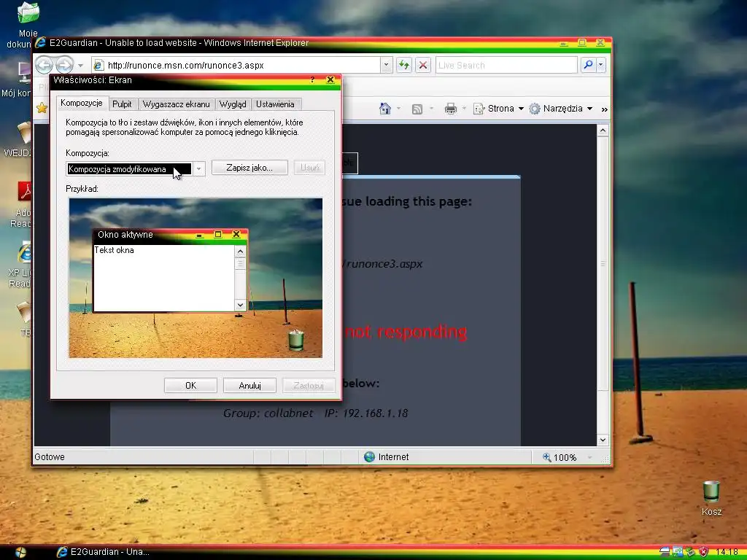Image resolution: width=747 pixels, height=560 pixels.
Task: Open the Kosz recycle bin icon
Action: tap(711, 491)
